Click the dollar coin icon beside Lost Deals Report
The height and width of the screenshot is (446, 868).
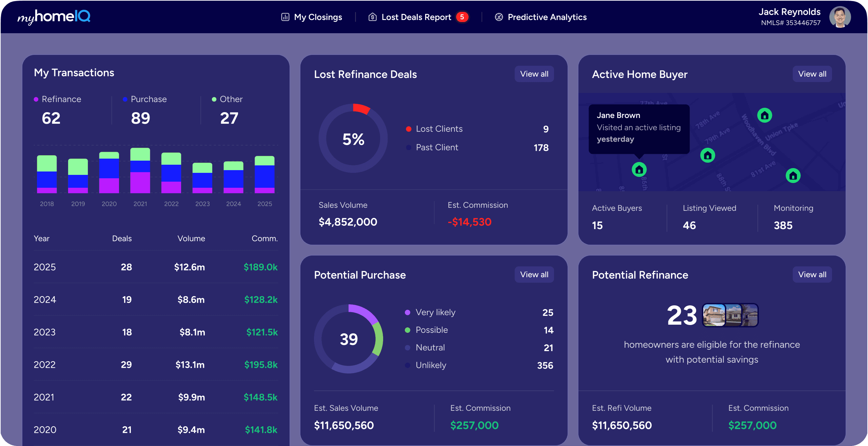tap(372, 17)
